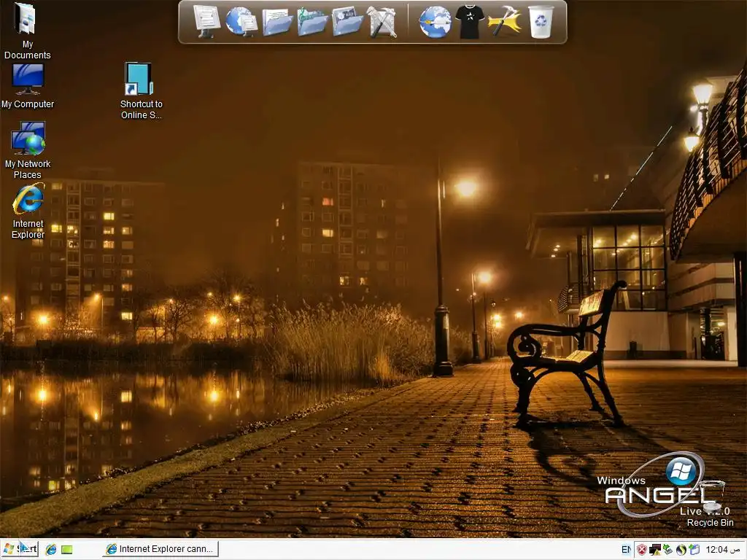Click the green Show Desktop quick launch icon
Viewport: 747px width, 560px height.
click(66, 550)
